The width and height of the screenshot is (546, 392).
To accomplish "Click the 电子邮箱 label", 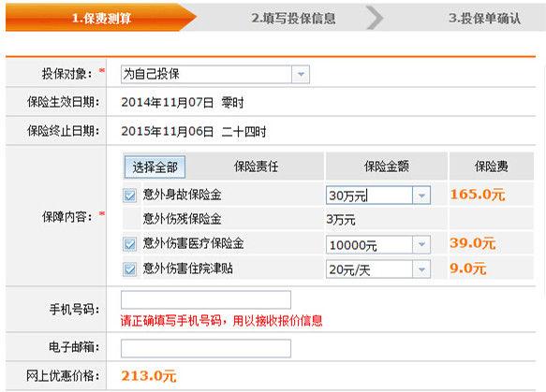I will (x=74, y=347).
